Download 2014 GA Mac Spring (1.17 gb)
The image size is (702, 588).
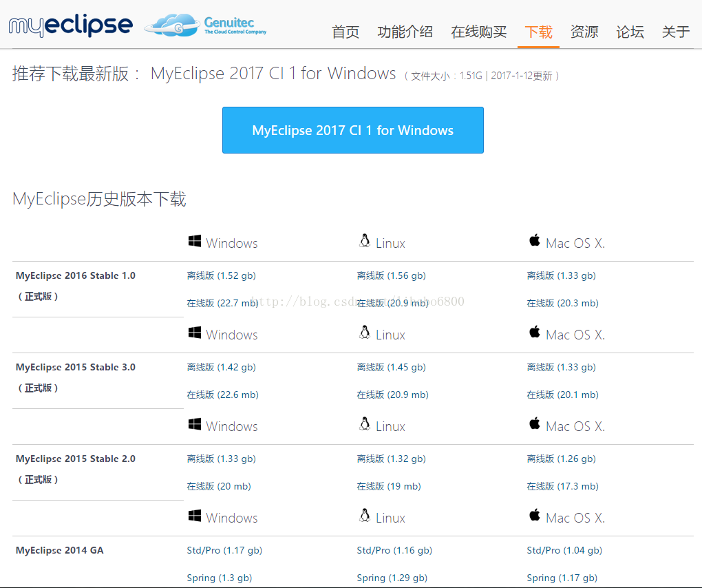[x=562, y=578]
